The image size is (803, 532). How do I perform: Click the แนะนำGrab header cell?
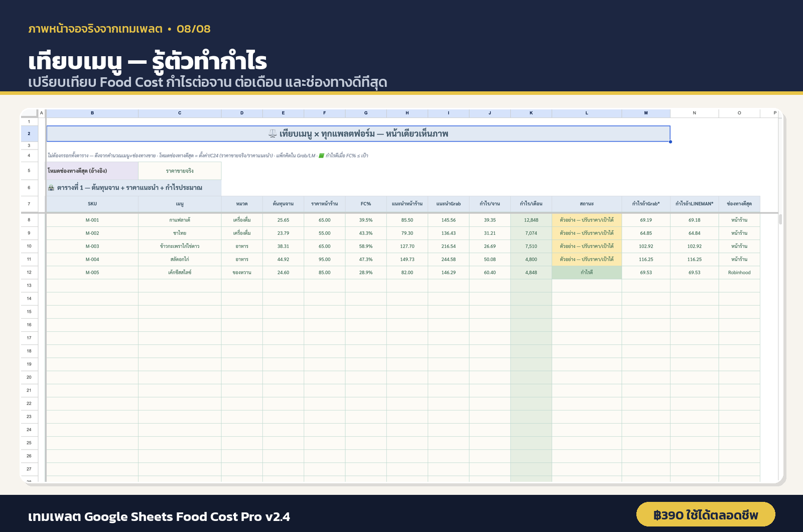449,204
